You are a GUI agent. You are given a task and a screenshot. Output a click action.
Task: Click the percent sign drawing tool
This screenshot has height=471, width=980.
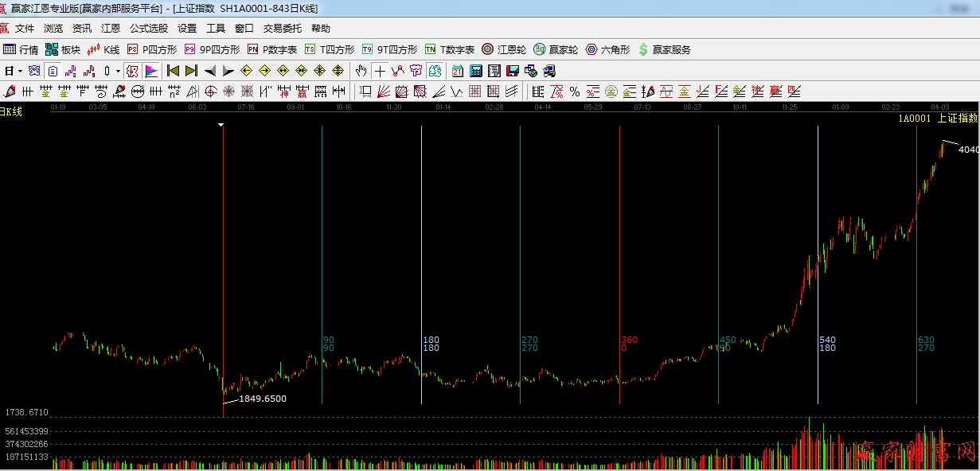pos(574,91)
